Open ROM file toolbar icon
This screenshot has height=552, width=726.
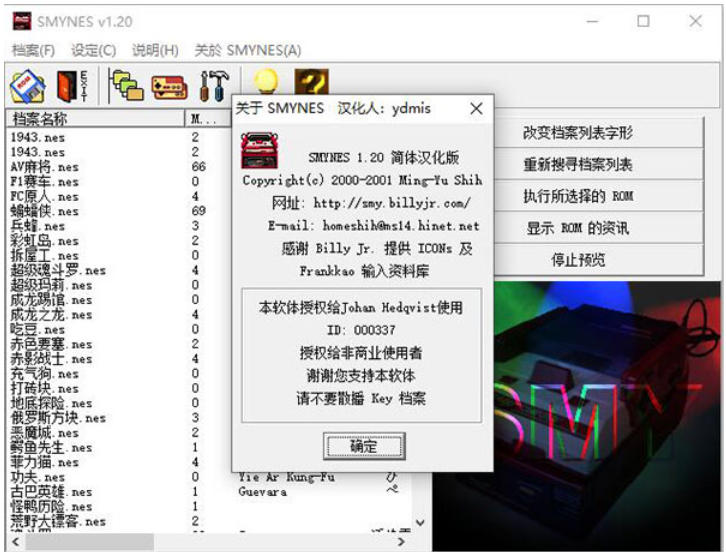(x=27, y=86)
